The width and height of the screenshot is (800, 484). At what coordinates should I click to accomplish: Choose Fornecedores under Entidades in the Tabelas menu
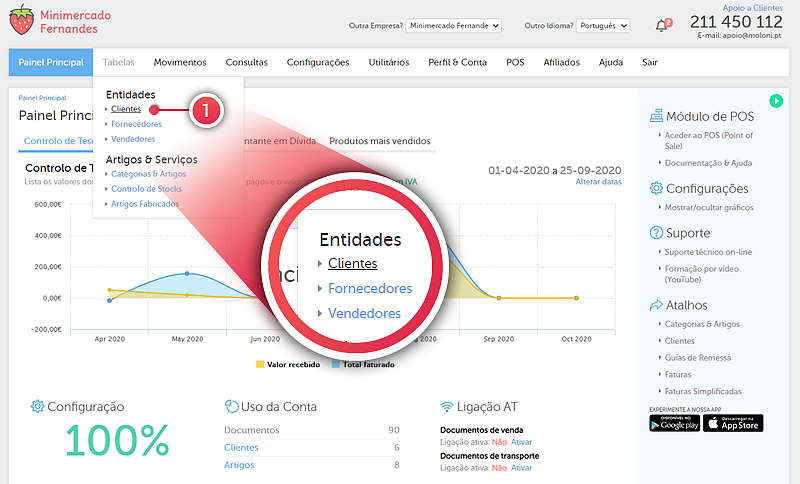pos(136,124)
